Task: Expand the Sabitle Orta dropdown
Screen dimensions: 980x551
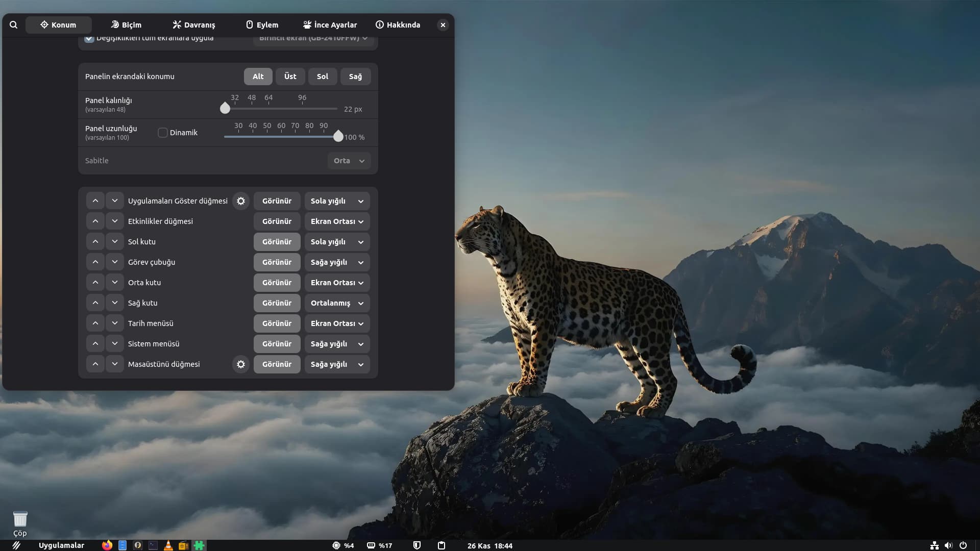Action: (x=349, y=161)
